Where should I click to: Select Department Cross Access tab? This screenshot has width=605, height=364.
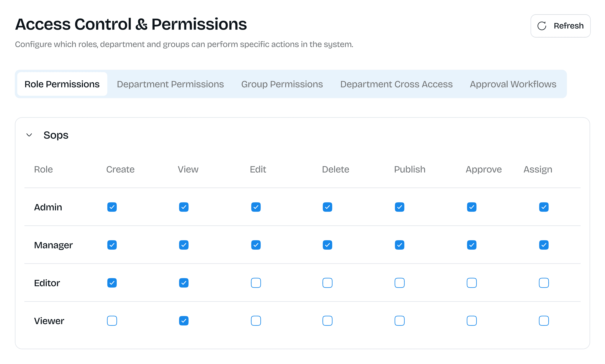pos(396,84)
